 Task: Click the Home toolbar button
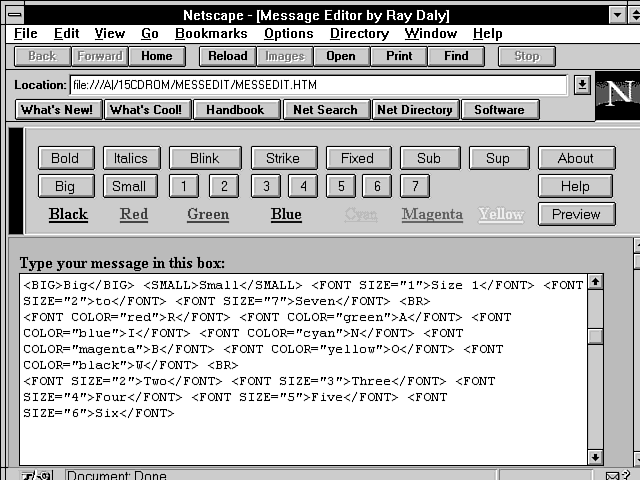click(x=156, y=56)
